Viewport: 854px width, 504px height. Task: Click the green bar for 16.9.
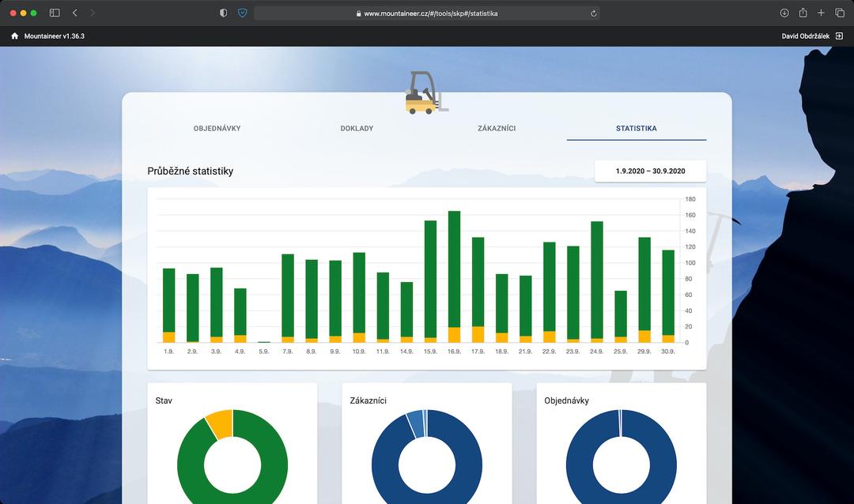(x=454, y=269)
